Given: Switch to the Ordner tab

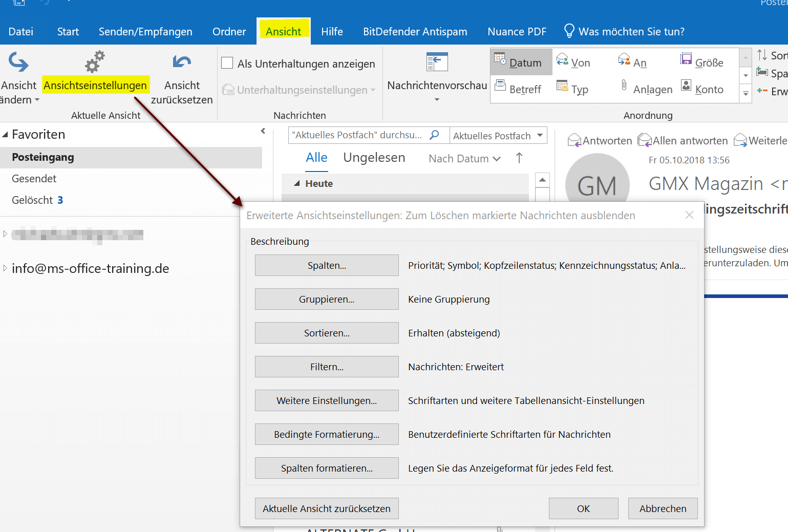Looking at the screenshot, I should click(x=229, y=31).
